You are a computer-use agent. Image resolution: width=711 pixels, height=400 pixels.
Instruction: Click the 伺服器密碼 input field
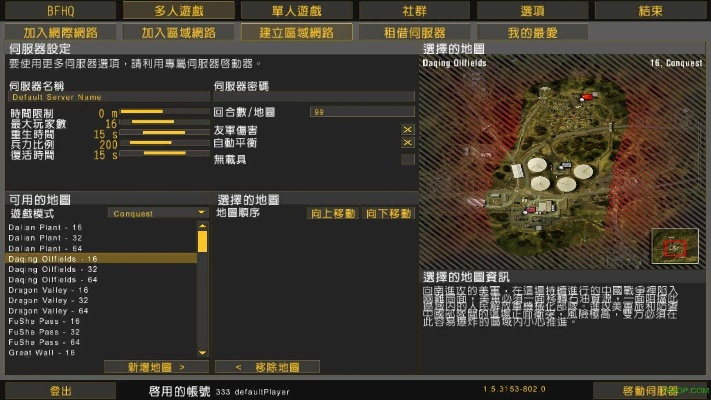click(x=314, y=97)
